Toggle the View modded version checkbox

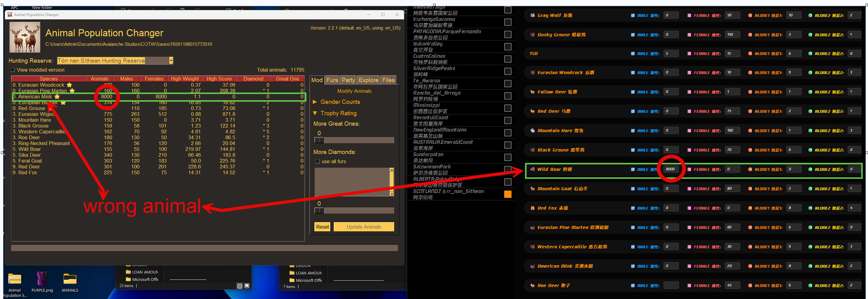13,70
